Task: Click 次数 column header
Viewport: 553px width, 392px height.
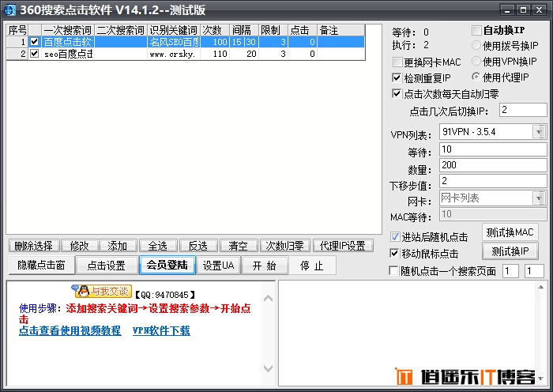Action: point(215,30)
